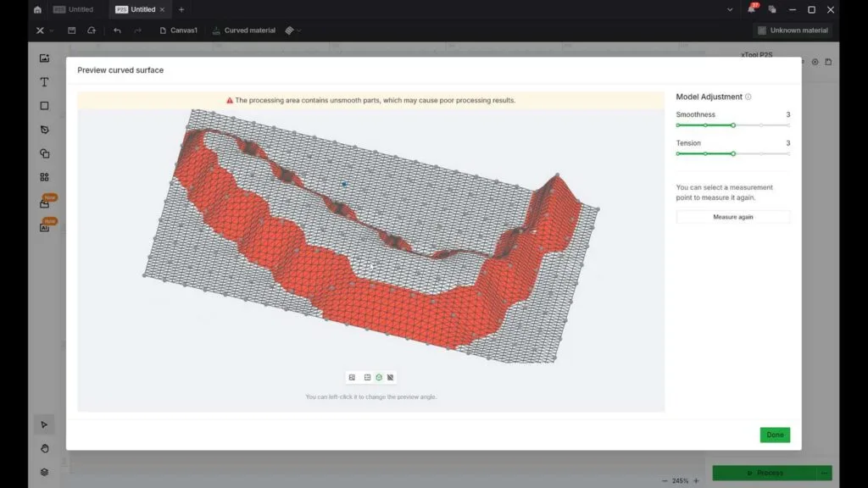Select the hand pan tool
868x488 pixels.
(44, 448)
